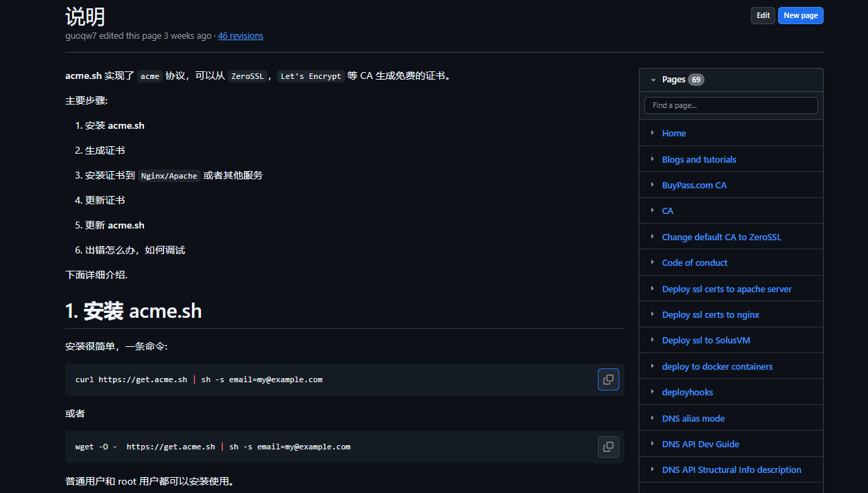Expand Change default CA to ZeroSSL entry
Screen dimensions: 868x493
click(653, 237)
